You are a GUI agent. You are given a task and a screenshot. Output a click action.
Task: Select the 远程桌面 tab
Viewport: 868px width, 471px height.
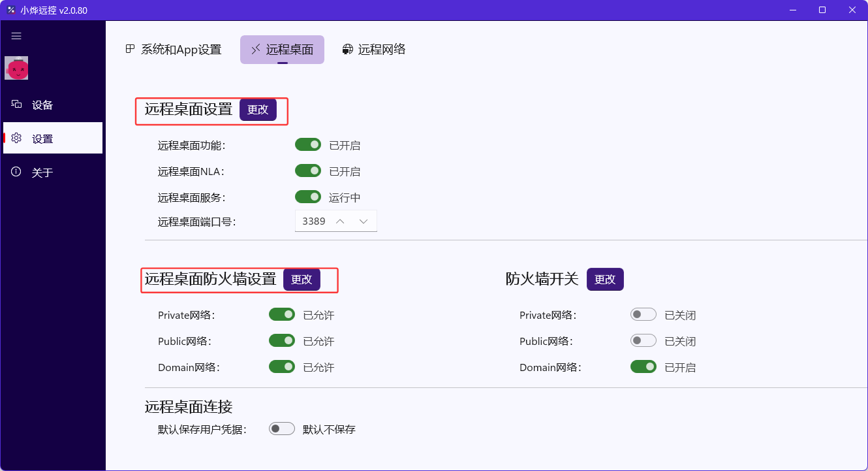pyautogui.click(x=282, y=50)
